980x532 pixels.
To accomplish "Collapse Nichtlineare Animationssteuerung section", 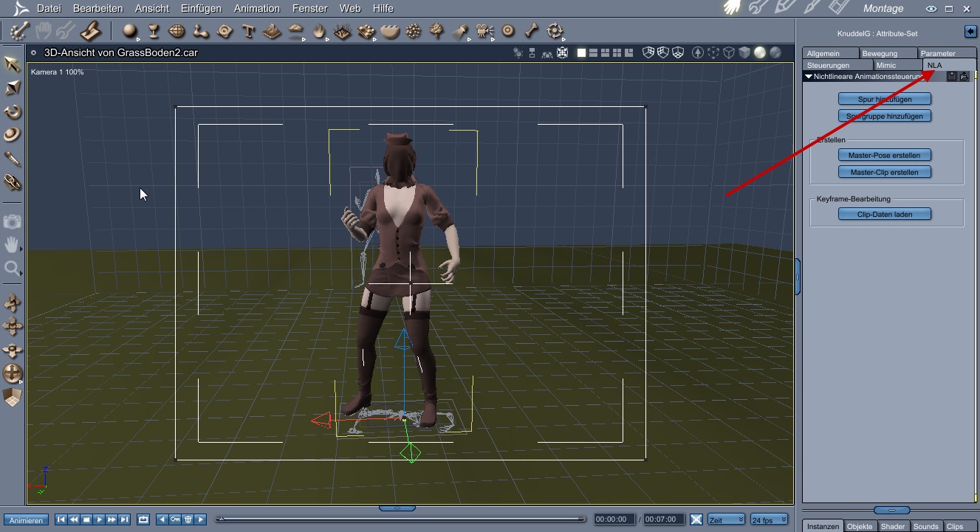I will pos(809,77).
